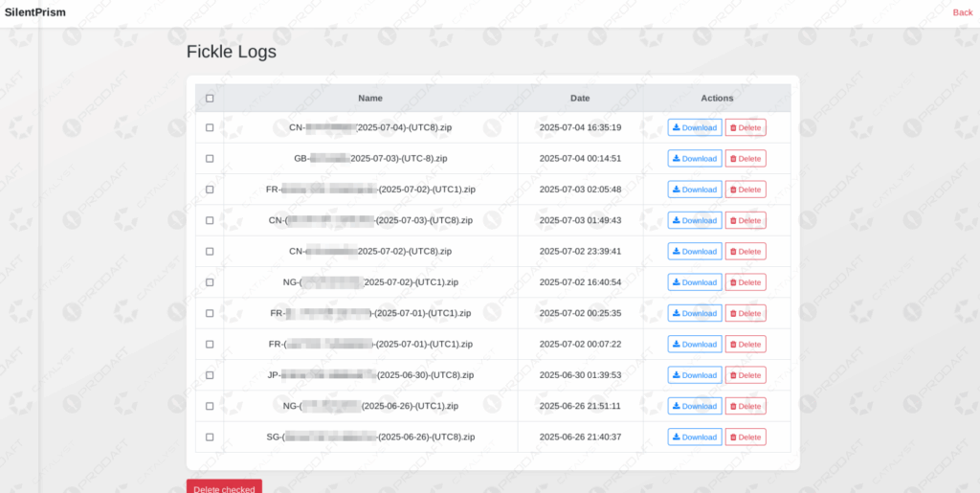Check the box for log dated 2025-06-26 21:51:11

coord(210,406)
